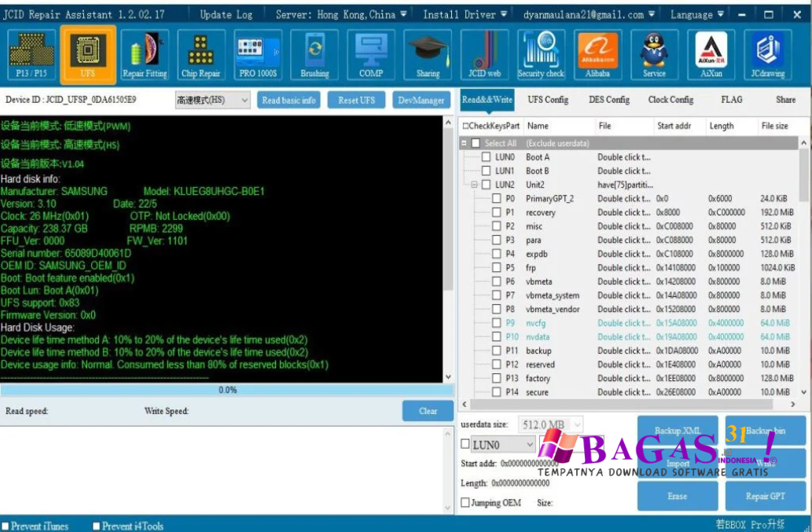Open the COMP module
Screen dimensions: 812x532
[x=371, y=54]
